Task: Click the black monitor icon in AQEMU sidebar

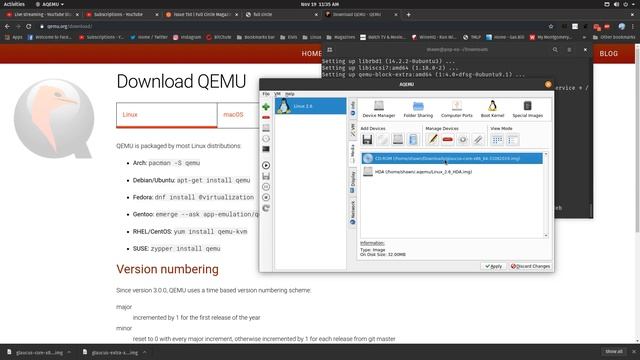Action: (266, 149)
